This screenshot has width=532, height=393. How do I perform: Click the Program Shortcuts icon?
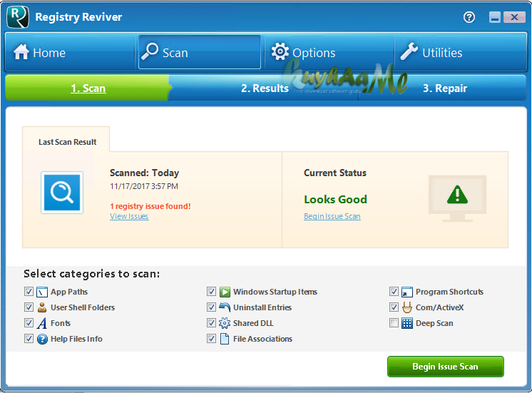click(407, 292)
